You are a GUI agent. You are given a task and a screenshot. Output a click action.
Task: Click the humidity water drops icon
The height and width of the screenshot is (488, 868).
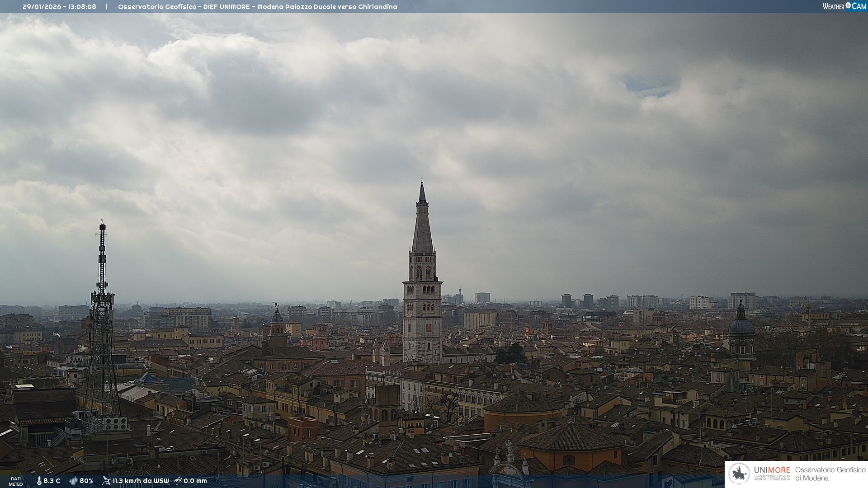73,481
